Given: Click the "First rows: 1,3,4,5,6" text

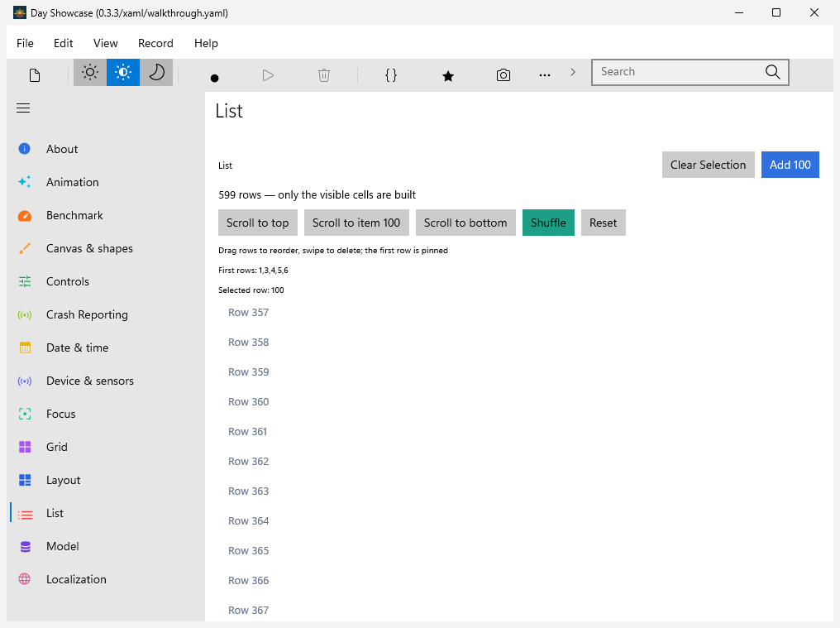Looking at the screenshot, I should [253, 271].
